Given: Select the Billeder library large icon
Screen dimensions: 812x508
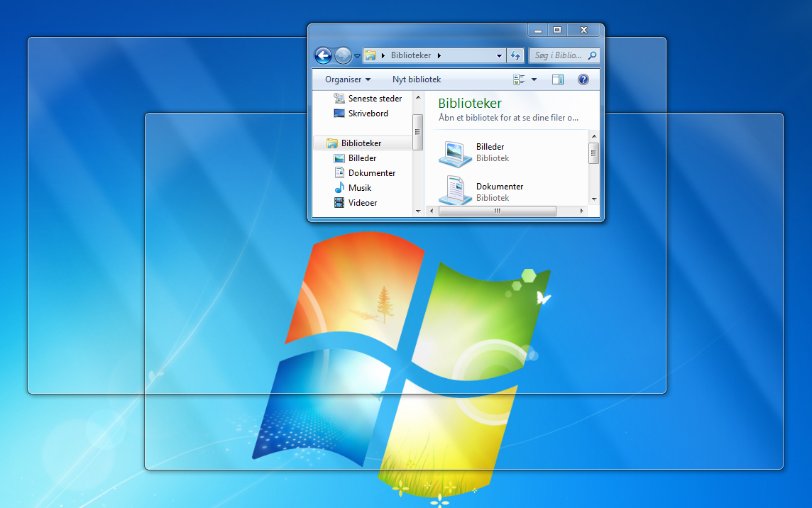Looking at the screenshot, I should pos(454,154).
